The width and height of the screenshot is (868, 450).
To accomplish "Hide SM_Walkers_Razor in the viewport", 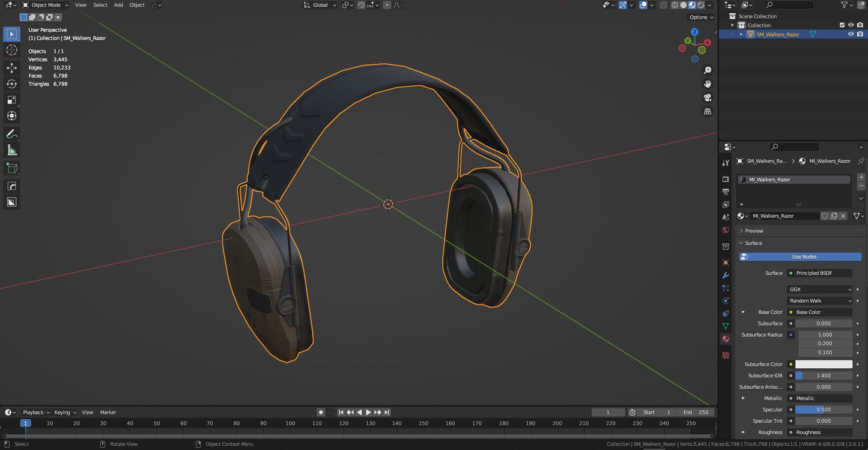I will pyautogui.click(x=851, y=34).
